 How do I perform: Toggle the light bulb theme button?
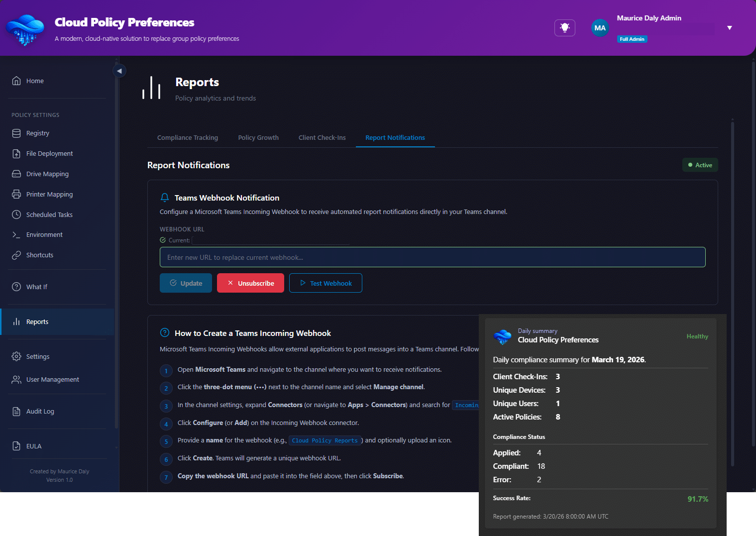[x=564, y=28]
